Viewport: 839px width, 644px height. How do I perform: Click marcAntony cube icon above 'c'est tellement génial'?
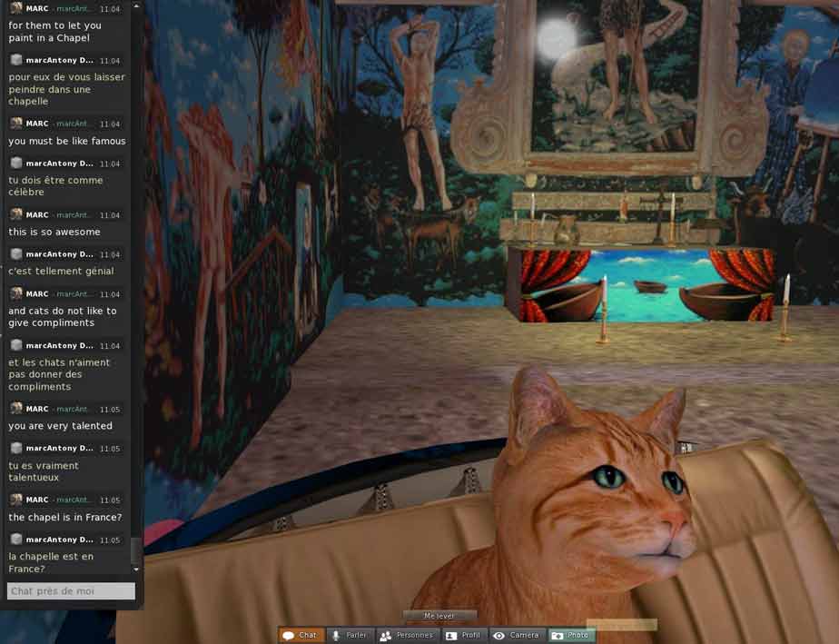tap(15, 254)
